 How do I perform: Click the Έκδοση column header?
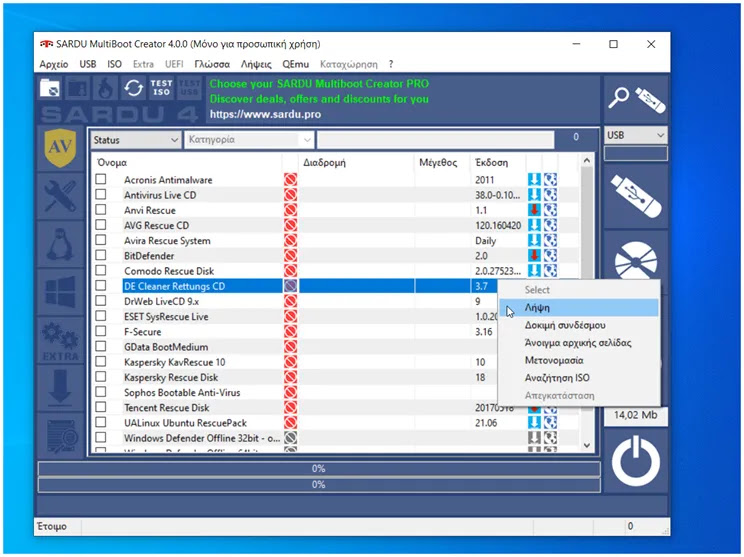pos(498,162)
